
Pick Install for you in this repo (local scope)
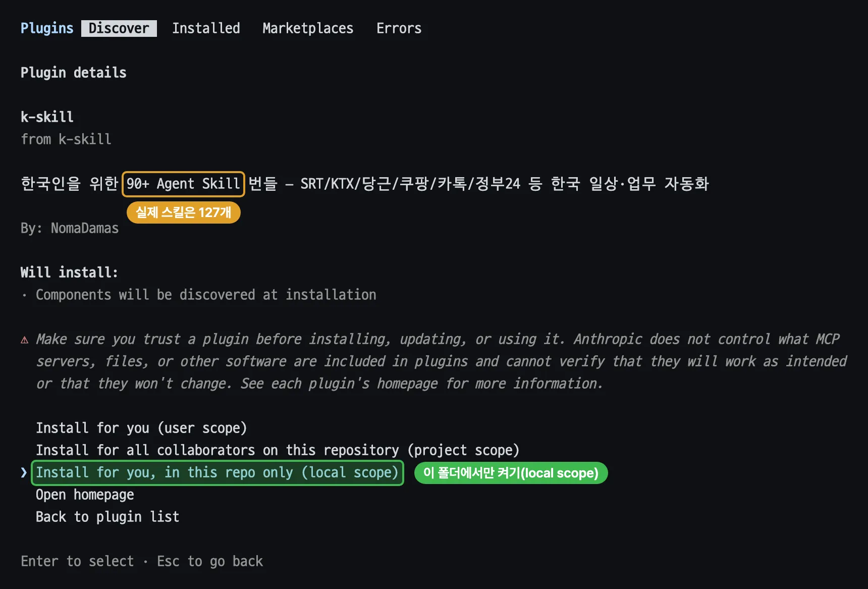click(x=217, y=472)
